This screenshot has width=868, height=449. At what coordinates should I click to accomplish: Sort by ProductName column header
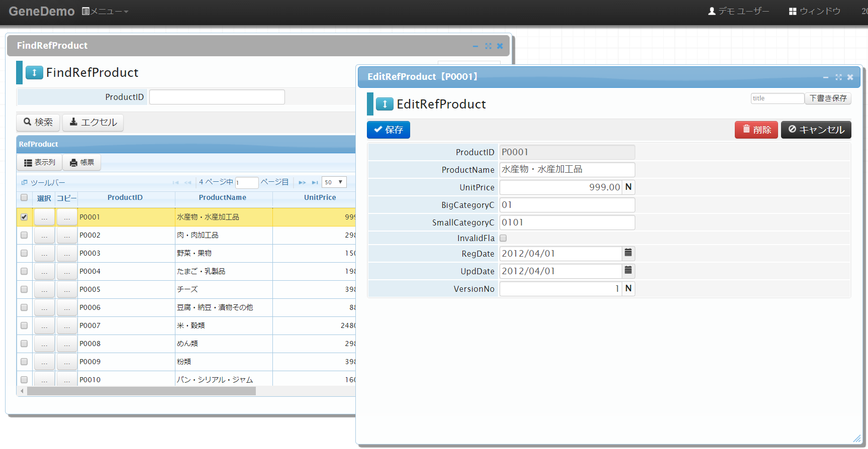223,197
